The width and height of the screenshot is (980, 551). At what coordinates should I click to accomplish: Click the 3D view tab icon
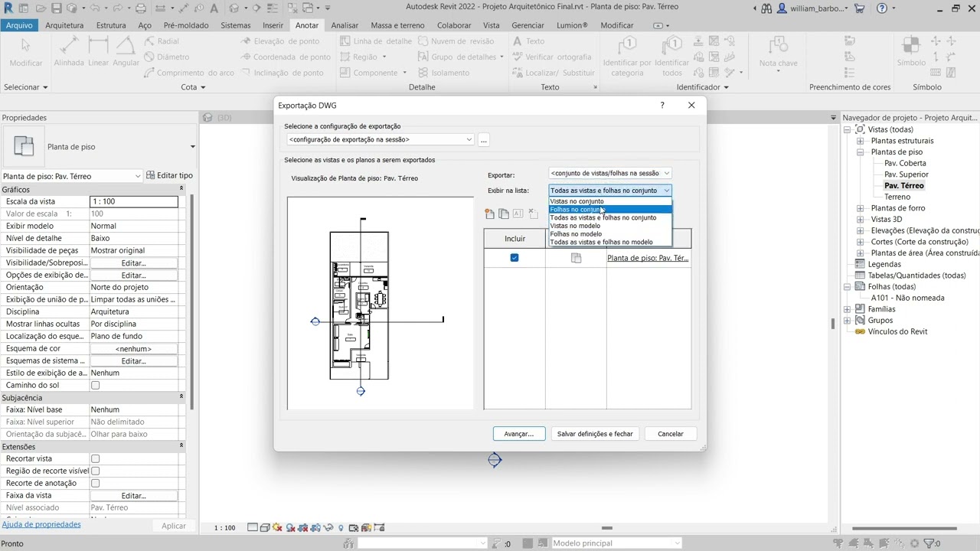(x=207, y=118)
